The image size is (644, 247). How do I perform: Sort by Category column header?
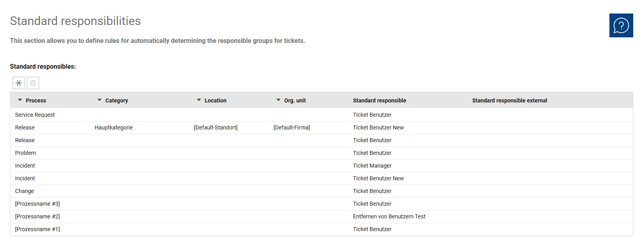[x=116, y=100]
